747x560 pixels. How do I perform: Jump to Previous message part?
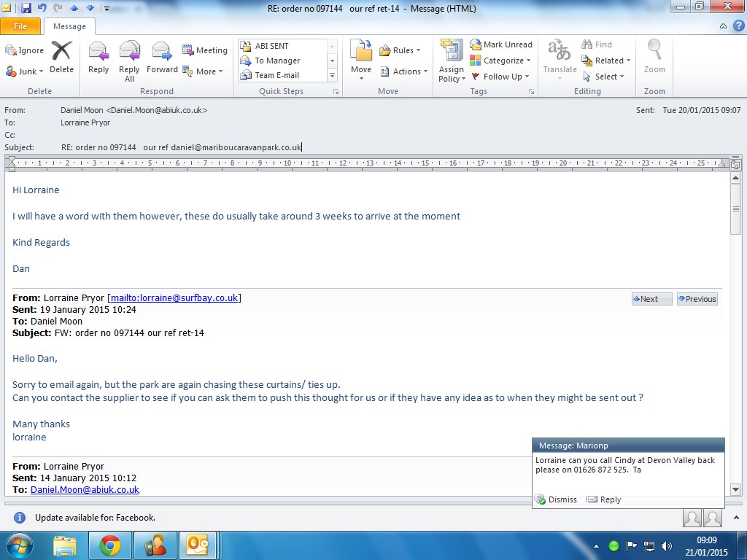[x=697, y=299]
